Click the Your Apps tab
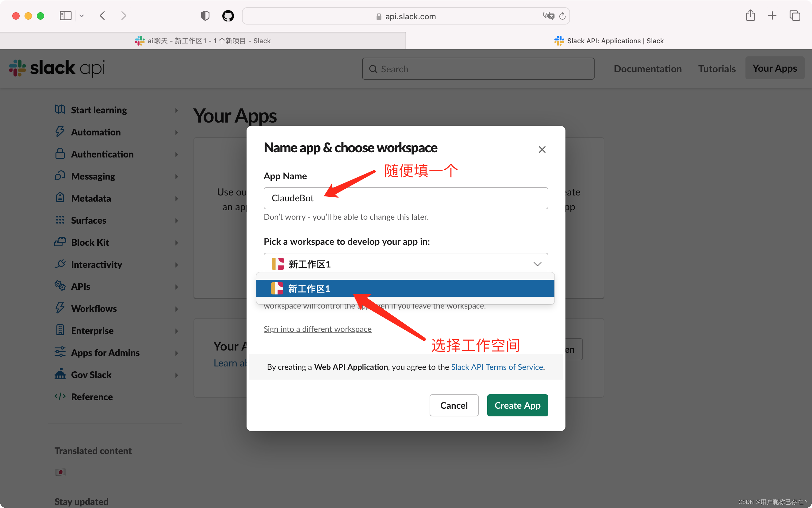 pos(774,68)
